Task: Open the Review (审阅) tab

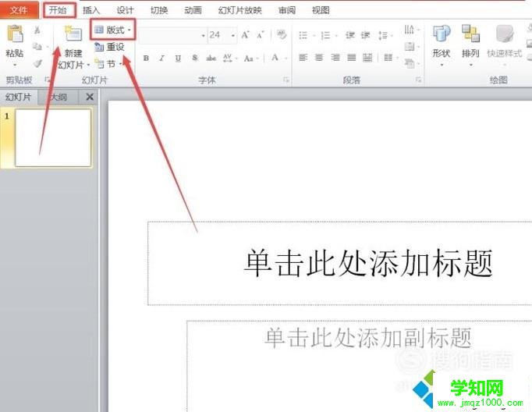Action: (x=287, y=10)
